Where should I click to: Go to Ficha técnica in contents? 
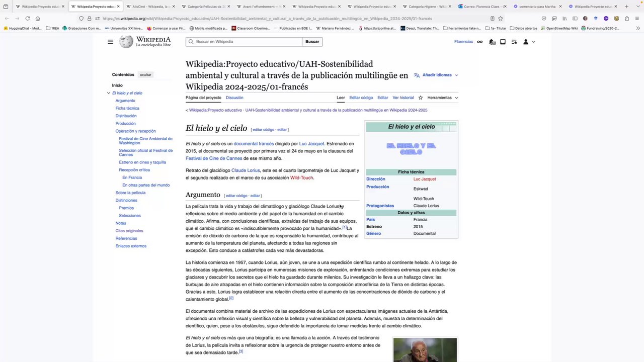tap(127, 108)
